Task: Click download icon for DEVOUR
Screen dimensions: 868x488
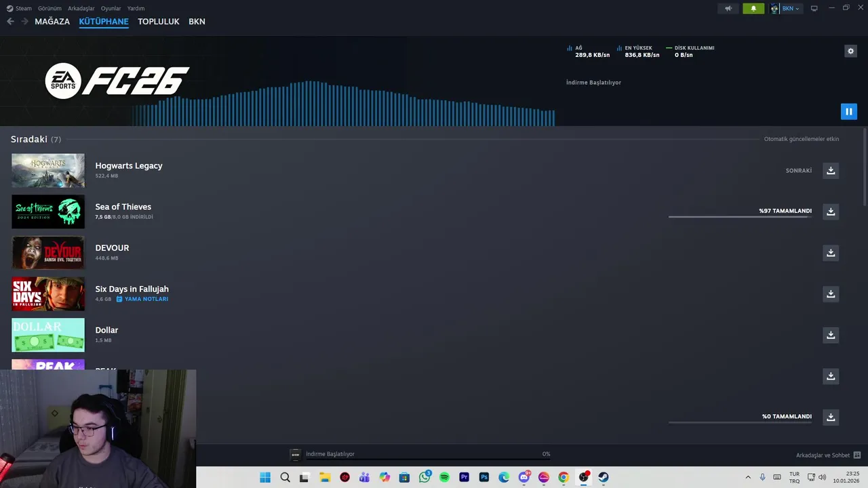Action: [x=831, y=253]
